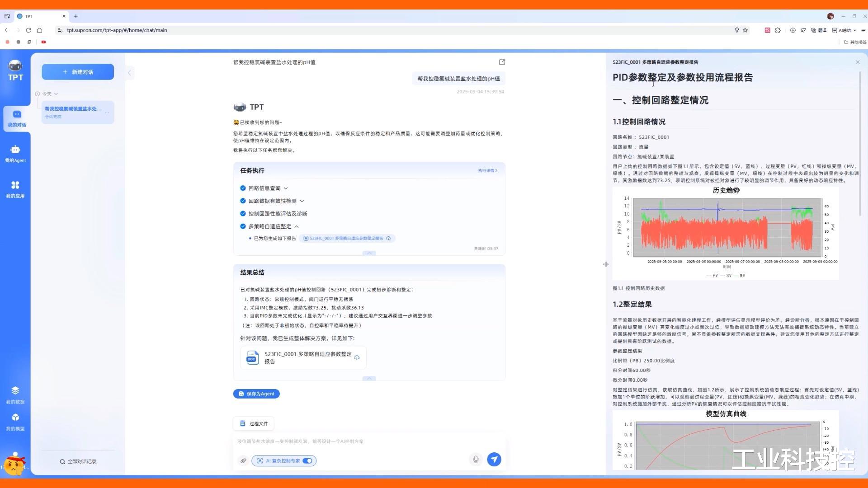Open the 我的应用 sidebar section
Screen dimensions: 868x488
[x=15, y=189]
